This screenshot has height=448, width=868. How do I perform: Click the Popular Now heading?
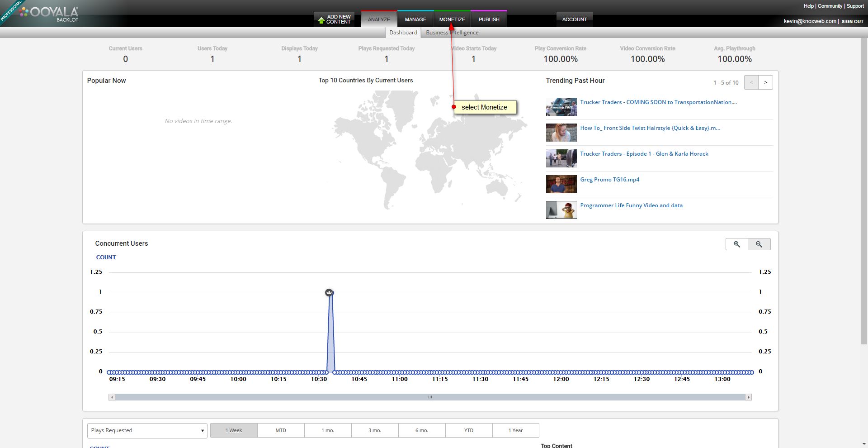(x=107, y=81)
